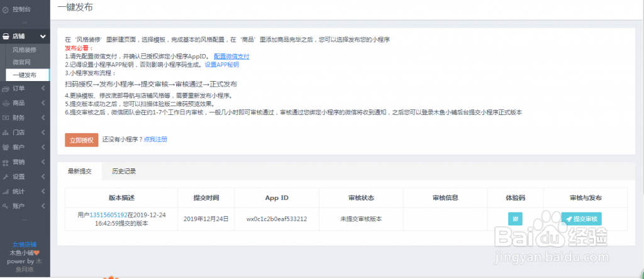Switch to the 历史记录 tab
The height and width of the screenshot is (279, 644).
click(x=124, y=172)
